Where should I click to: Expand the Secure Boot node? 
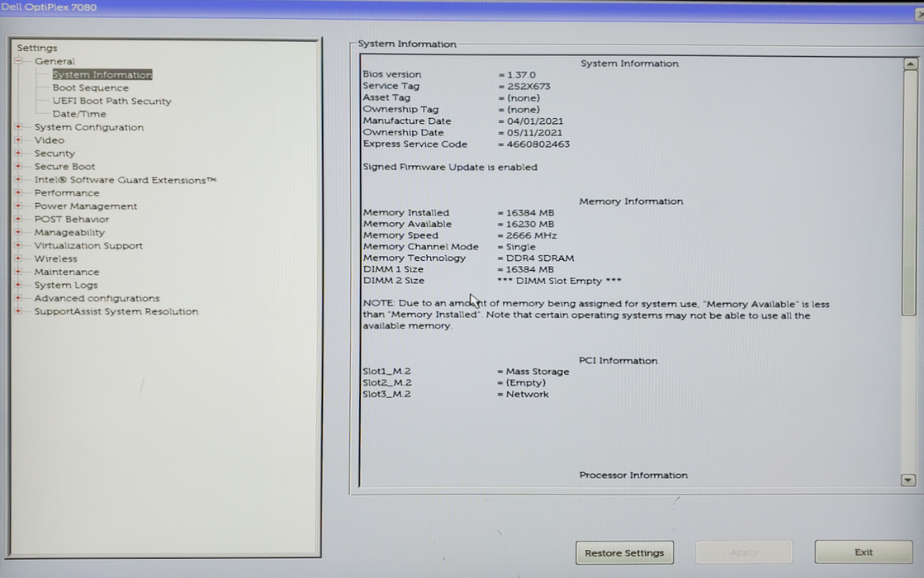pos(18,166)
